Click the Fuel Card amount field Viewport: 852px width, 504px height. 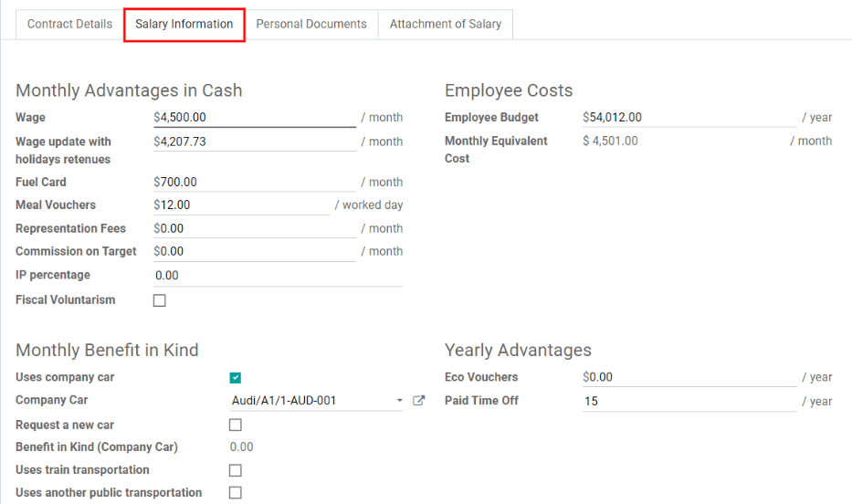254,183
